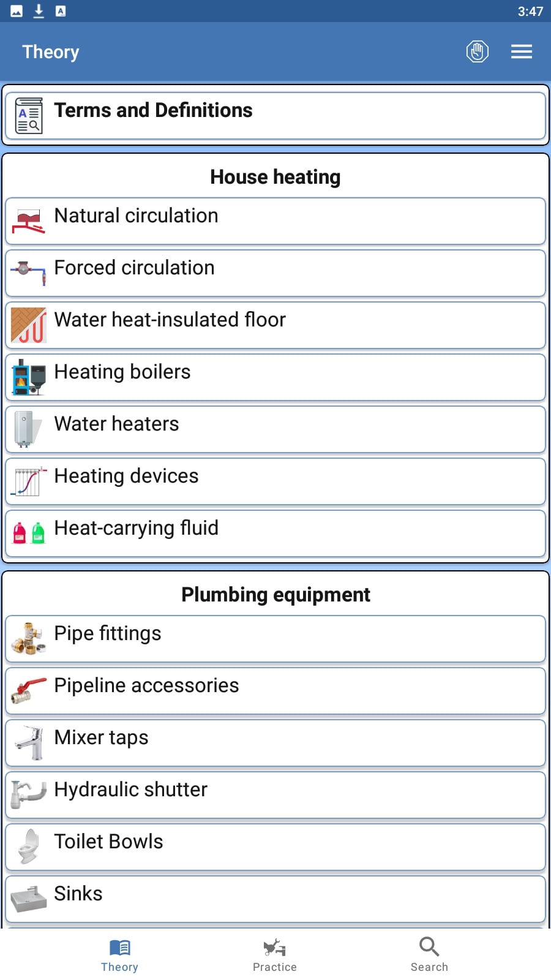This screenshot has width=551, height=980.
Task: Tap the download notification in status bar
Action: tap(39, 11)
